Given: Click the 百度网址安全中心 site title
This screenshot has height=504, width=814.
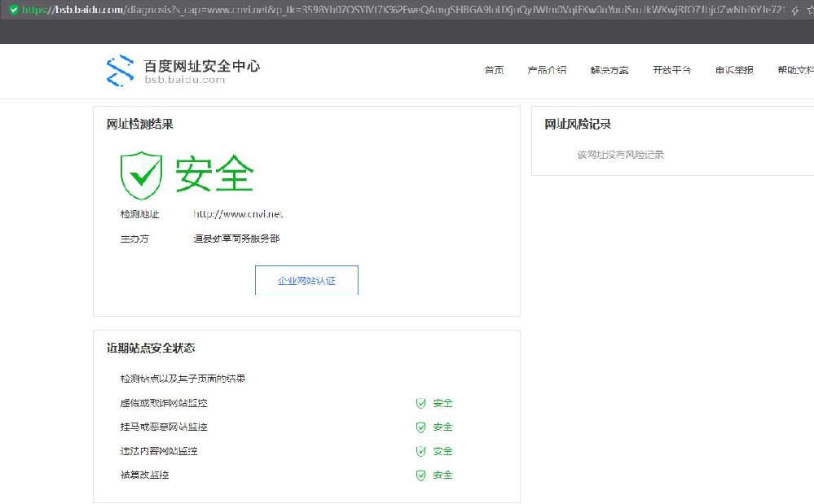Looking at the screenshot, I should 202,66.
